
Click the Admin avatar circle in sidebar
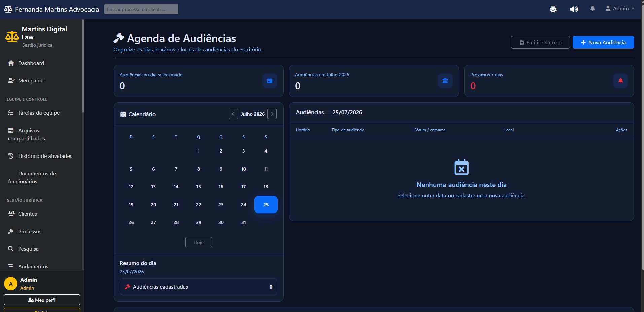[x=11, y=284]
